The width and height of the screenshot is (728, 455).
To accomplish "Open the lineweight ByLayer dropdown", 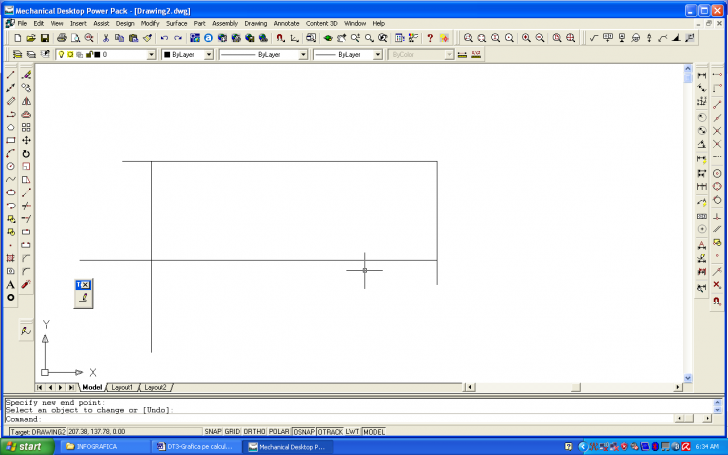I will 378,55.
